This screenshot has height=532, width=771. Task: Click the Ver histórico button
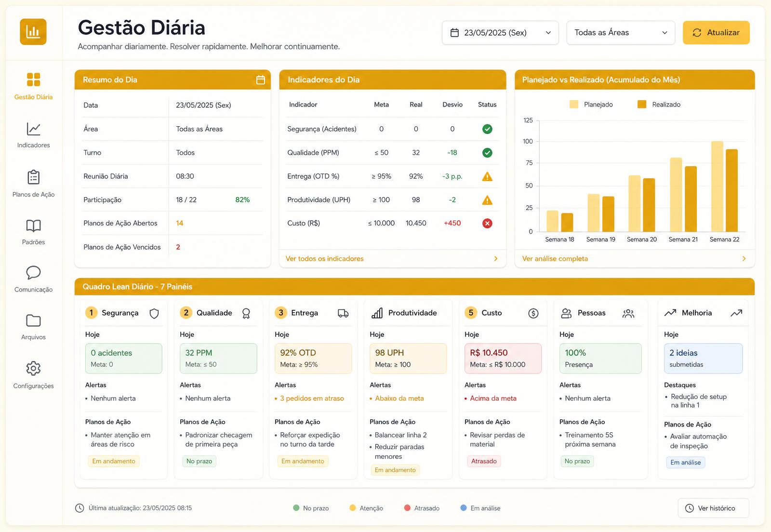(x=713, y=508)
